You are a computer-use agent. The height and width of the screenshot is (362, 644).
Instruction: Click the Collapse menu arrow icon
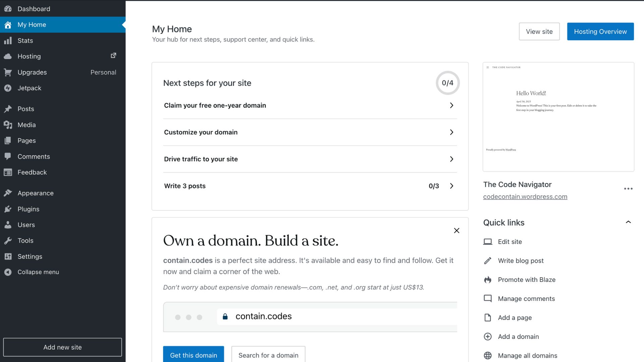pos(8,272)
